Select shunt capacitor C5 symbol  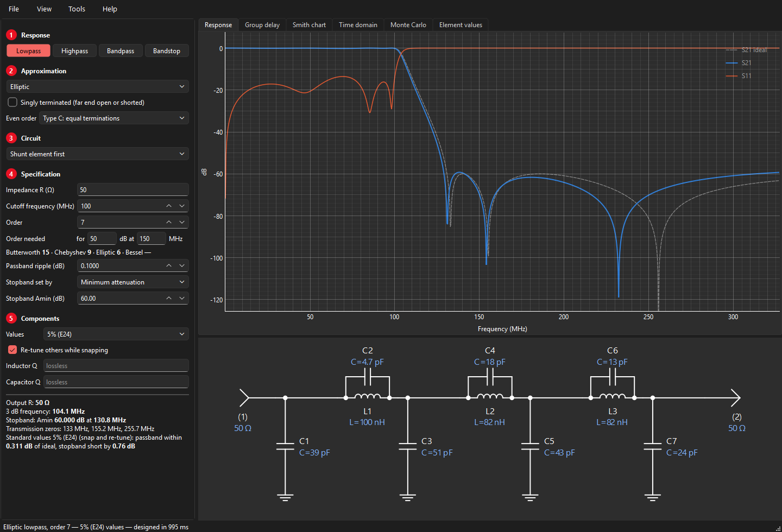pos(530,447)
